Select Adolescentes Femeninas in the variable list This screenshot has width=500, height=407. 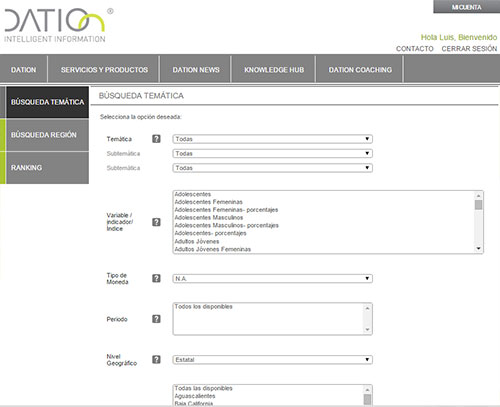tap(209, 202)
